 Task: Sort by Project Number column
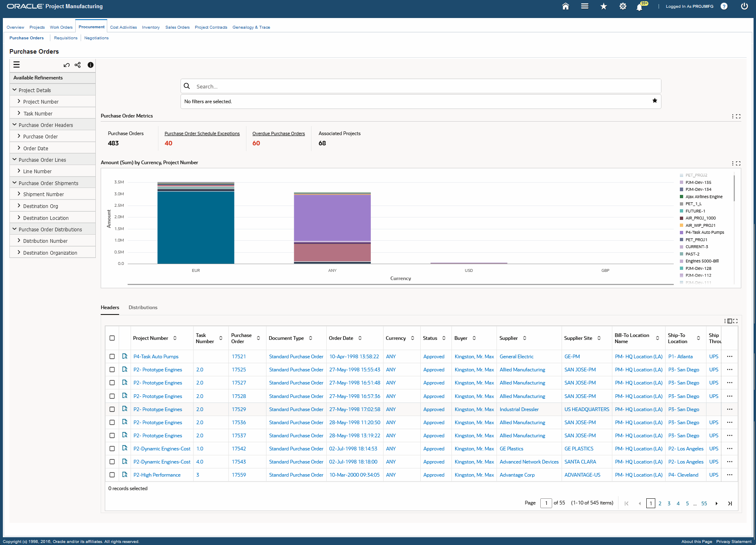[175, 338]
